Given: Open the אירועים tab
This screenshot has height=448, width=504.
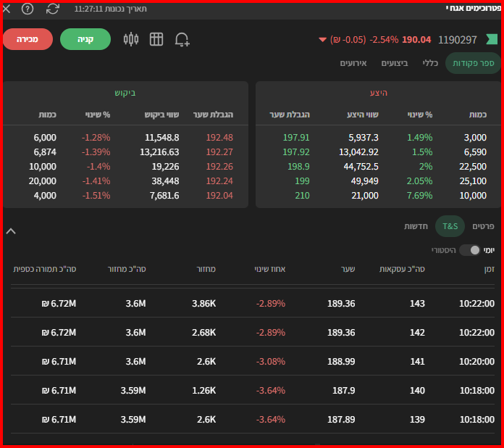Looking at the screenshot, I should pos(353,63).
